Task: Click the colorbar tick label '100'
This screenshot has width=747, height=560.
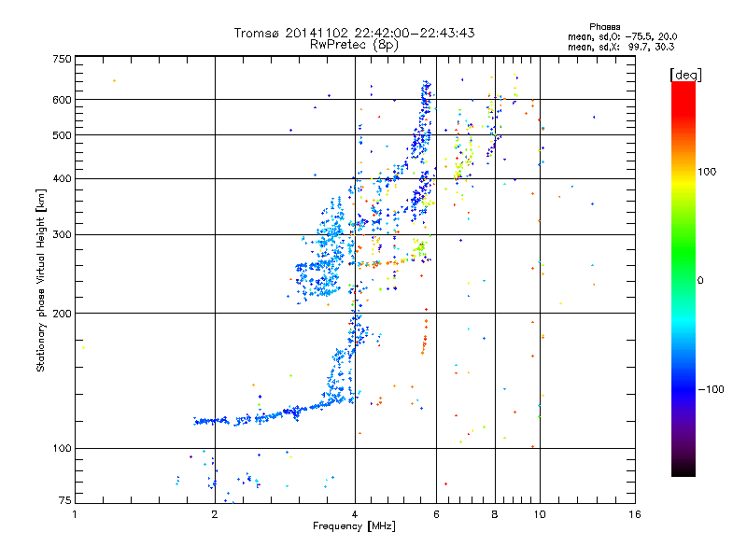Action: tap(707, 172)
